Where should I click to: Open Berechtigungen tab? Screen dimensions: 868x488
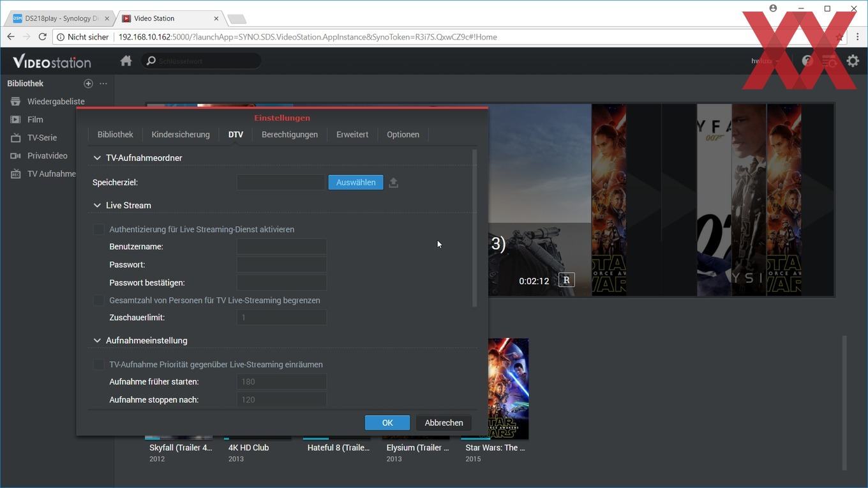[x=290, y=135]
